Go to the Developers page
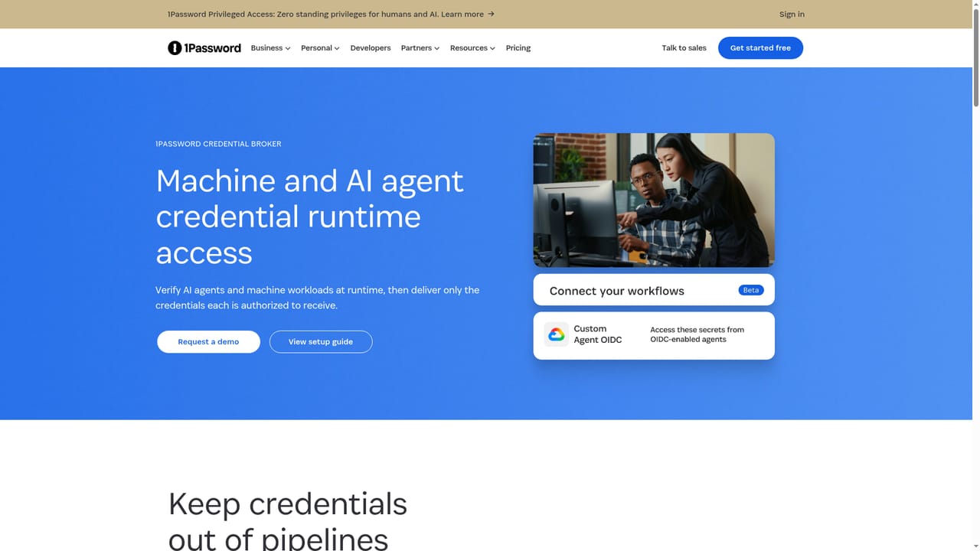Screen dimensions: 980x551 click(371, 48)
